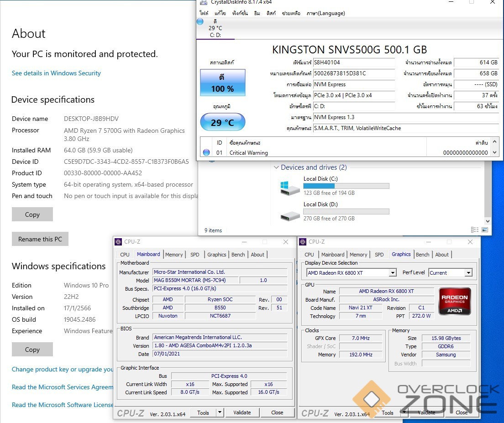
Task: Click Rename this PC button
Action: (x=40, y=239)
